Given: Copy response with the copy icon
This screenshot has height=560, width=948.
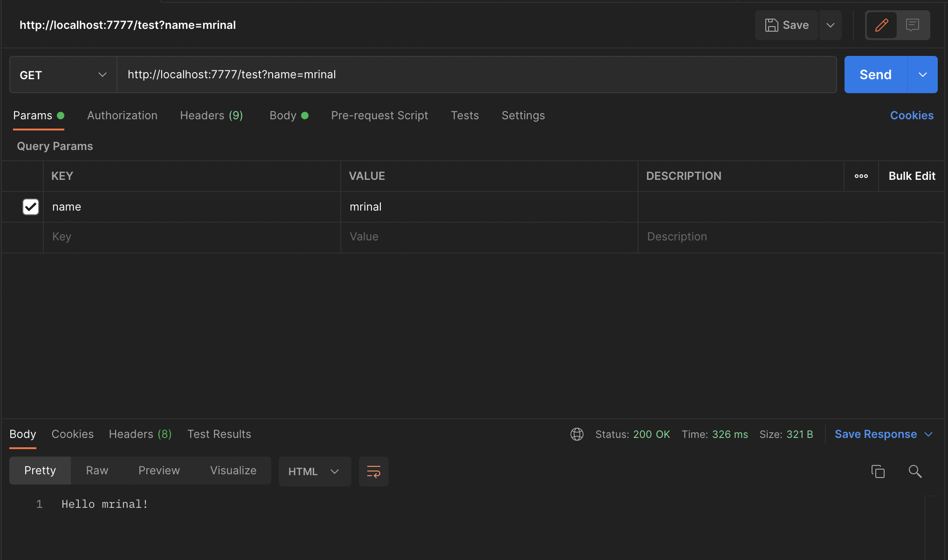Looking at the screenshot, I should pyautogui.click(x=878, y=471).
